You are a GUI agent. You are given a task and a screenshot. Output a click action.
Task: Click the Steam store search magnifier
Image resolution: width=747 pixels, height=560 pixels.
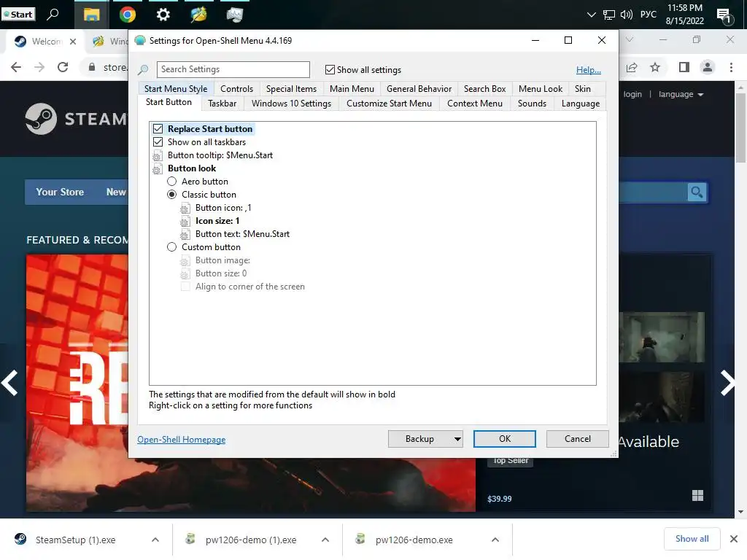tap(697, 192)
